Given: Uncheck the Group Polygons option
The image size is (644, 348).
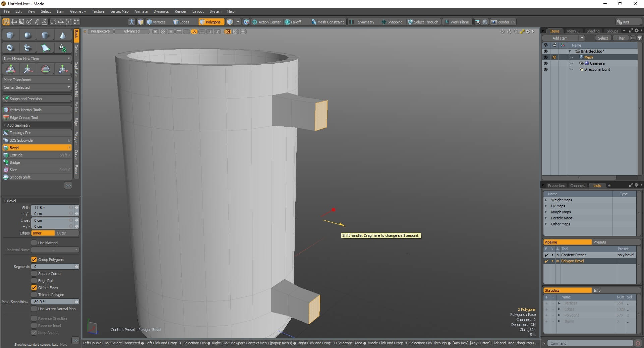Looking at the screenshot, I should tap(34, 259).
